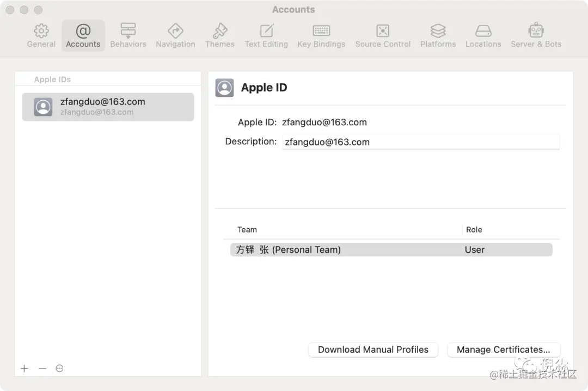Image resolution: width=588 pixels, height=391 pixels.
Task: Switch to Source Control preferences
Action: click(383, 36)
